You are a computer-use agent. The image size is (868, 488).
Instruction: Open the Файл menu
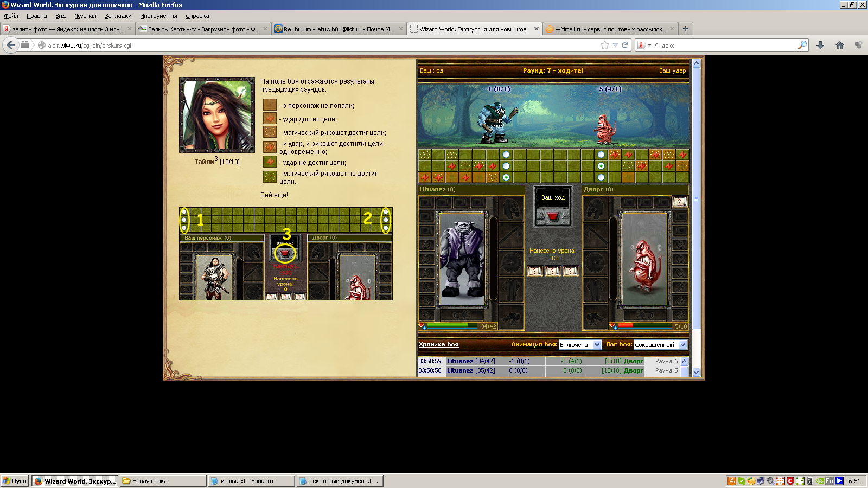11,16
